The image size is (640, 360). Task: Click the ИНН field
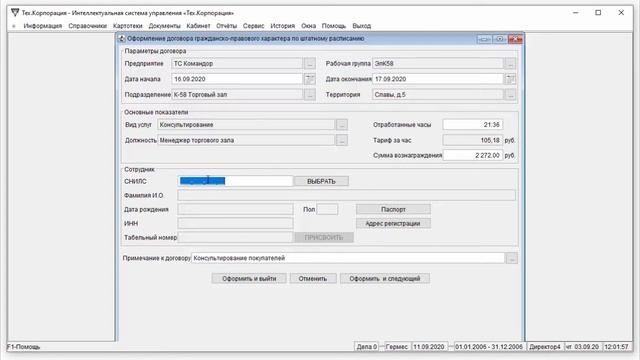[x=236, y=224]
